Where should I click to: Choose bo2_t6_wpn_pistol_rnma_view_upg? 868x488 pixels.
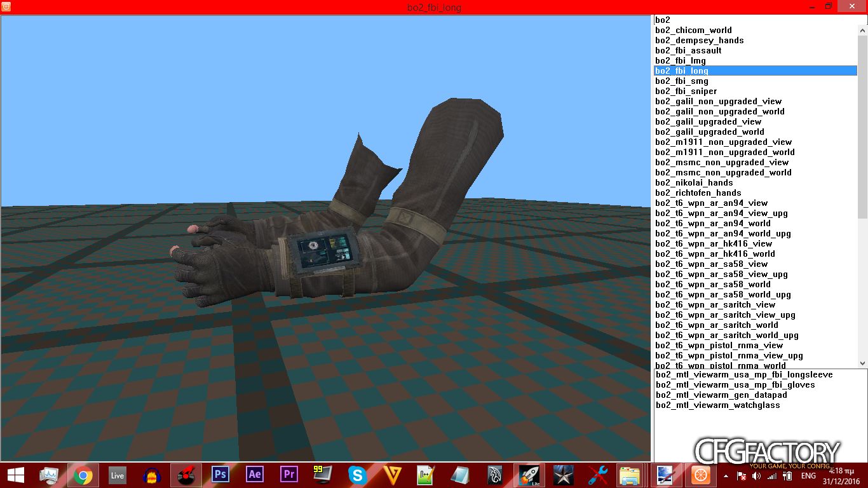pos(756,356)
